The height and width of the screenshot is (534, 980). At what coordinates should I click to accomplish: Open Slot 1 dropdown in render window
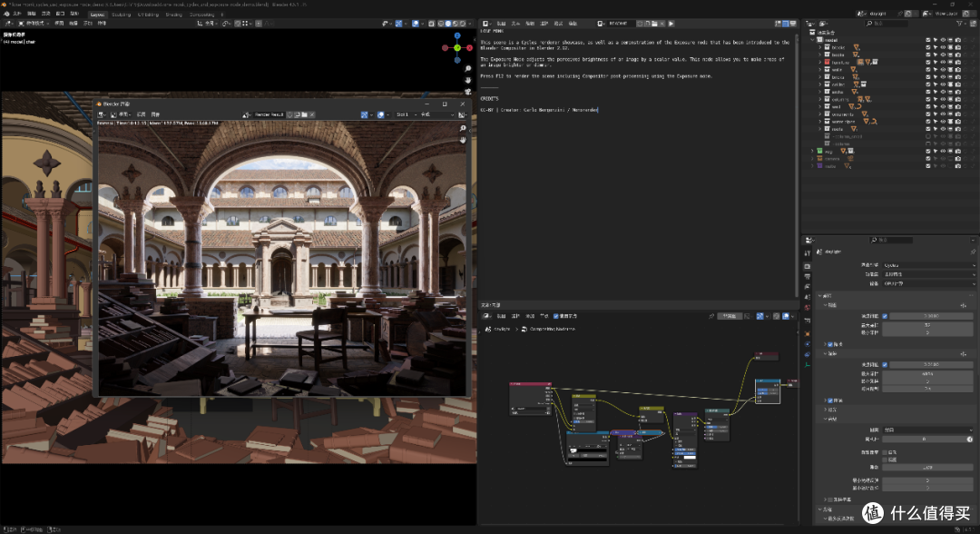click(x=407, y=114)
